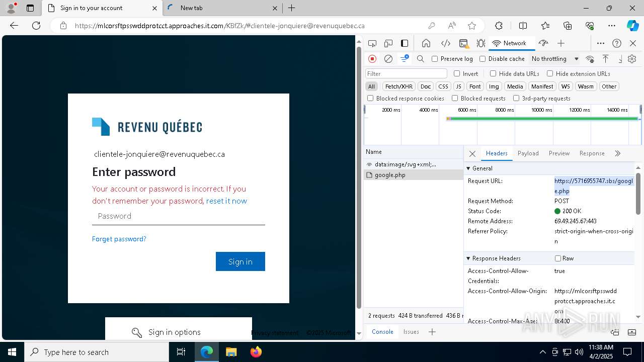Image resolution: width=644 pixels, height=362 pixels.
Task: Click the Forget password? link
Action: [119, 239]
